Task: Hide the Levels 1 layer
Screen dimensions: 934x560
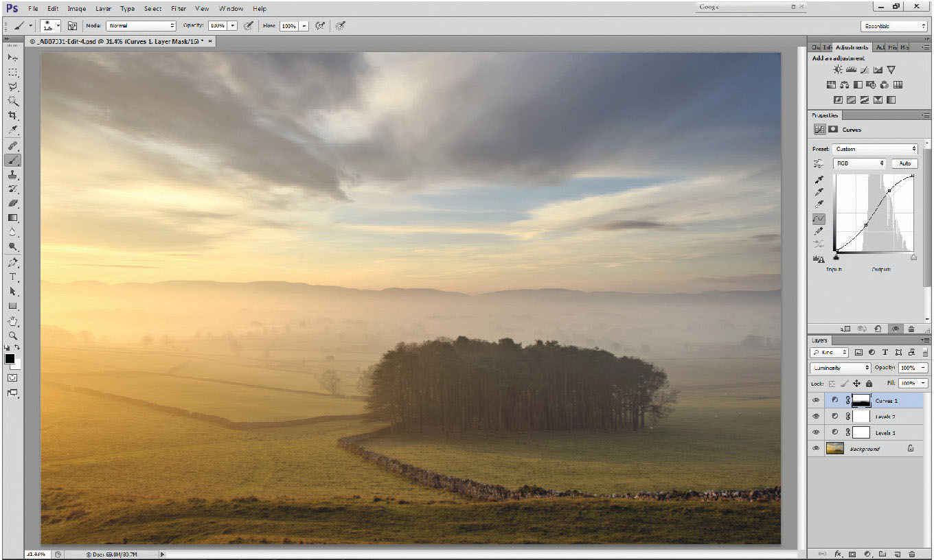Action: click(816, 432)
